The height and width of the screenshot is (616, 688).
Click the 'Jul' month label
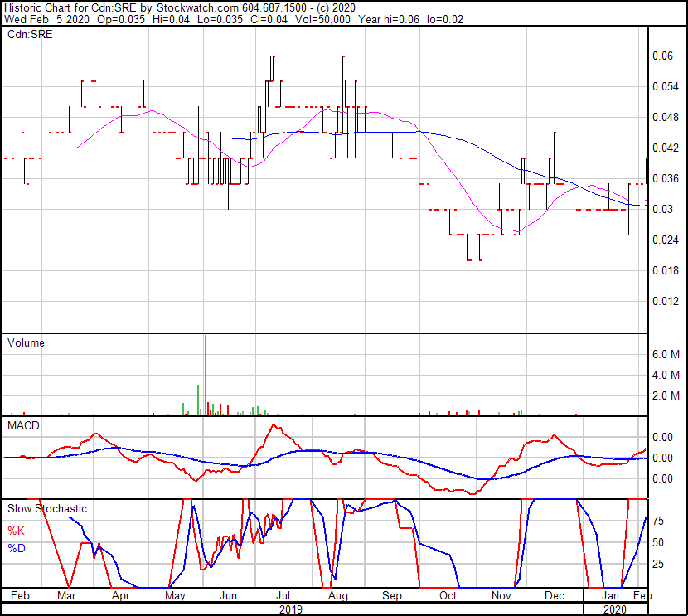click(283, 596)
